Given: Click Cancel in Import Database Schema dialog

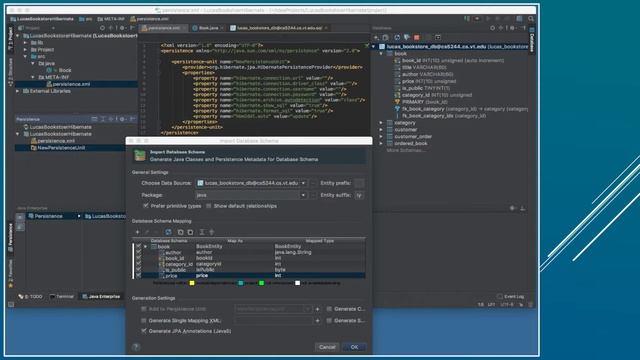Looking at the screenshot, I should 327,347.
